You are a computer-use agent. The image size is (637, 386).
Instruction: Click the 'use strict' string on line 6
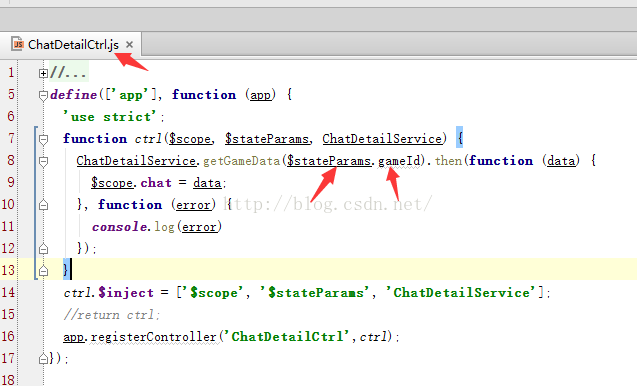click(x=109, y=117)
